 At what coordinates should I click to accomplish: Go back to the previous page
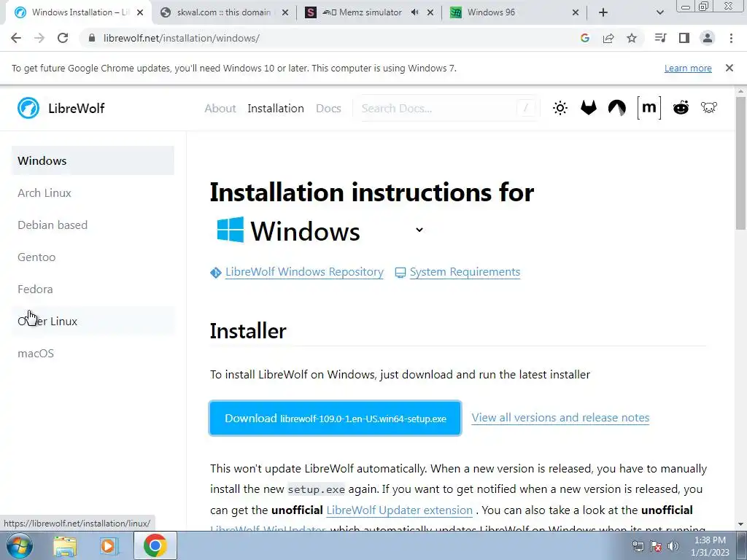(x=16, y=38)
